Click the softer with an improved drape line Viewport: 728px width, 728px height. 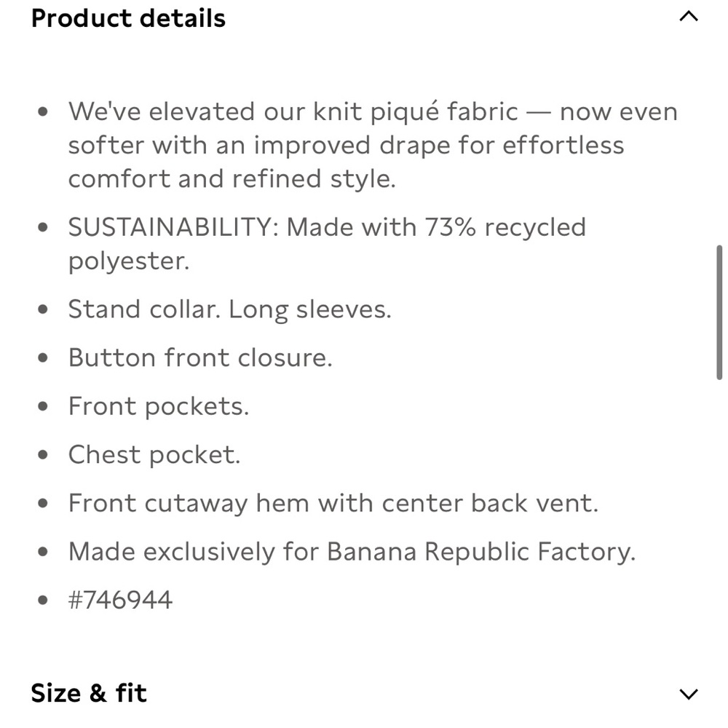point(346,145)
